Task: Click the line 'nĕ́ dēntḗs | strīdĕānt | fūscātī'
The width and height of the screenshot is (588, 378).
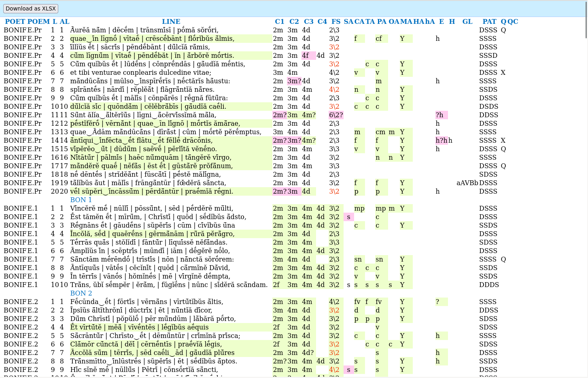Action: tap(171, 174)
